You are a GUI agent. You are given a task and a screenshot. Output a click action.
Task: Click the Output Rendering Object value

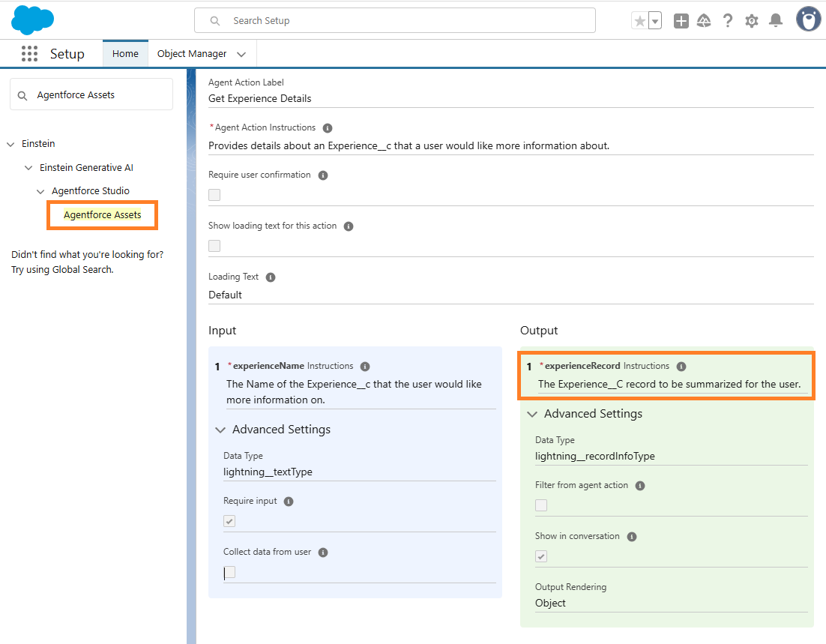(550, 604)
